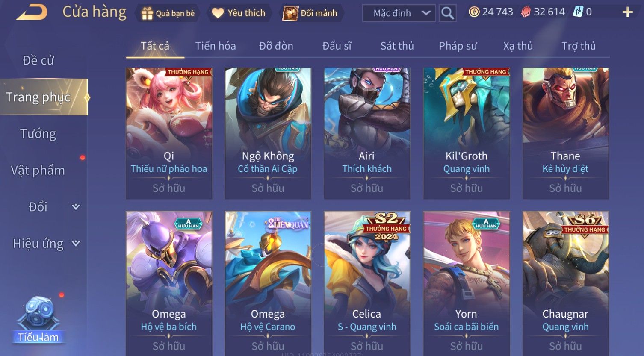Image resolution: width=644 pixels, height=356 pixels.
Task: Tap the gold coin balance icon
Action: click(x=474, y=12)
